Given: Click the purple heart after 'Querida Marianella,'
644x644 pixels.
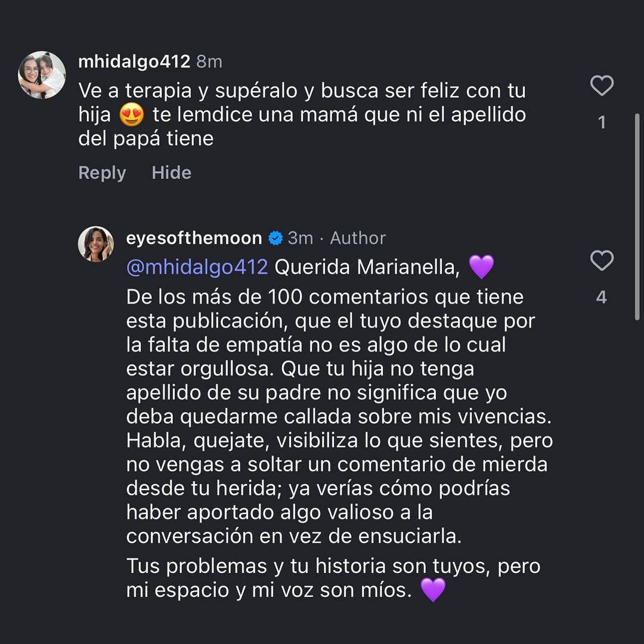Looking at the screenshot, I should [x=481, y=267].
